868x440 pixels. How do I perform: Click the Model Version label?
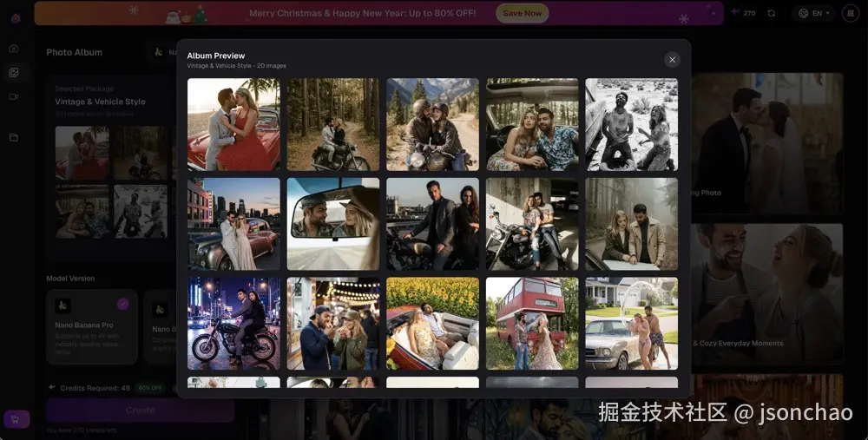[x=70, y=279]
